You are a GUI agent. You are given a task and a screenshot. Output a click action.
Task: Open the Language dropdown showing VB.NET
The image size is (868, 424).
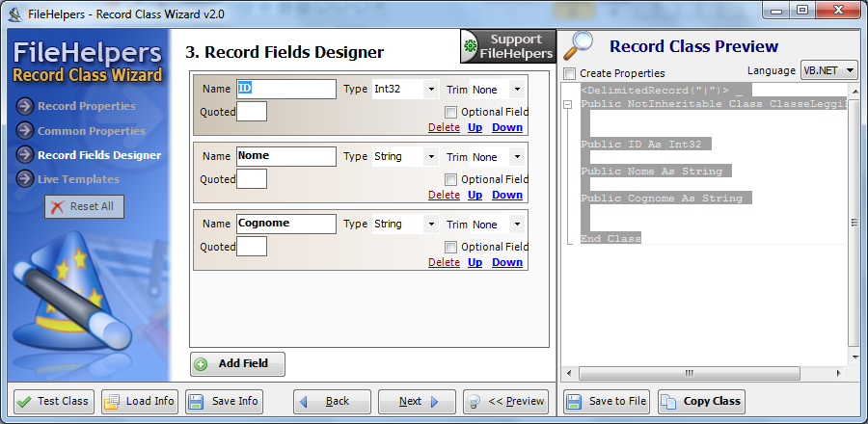(828, 70)
